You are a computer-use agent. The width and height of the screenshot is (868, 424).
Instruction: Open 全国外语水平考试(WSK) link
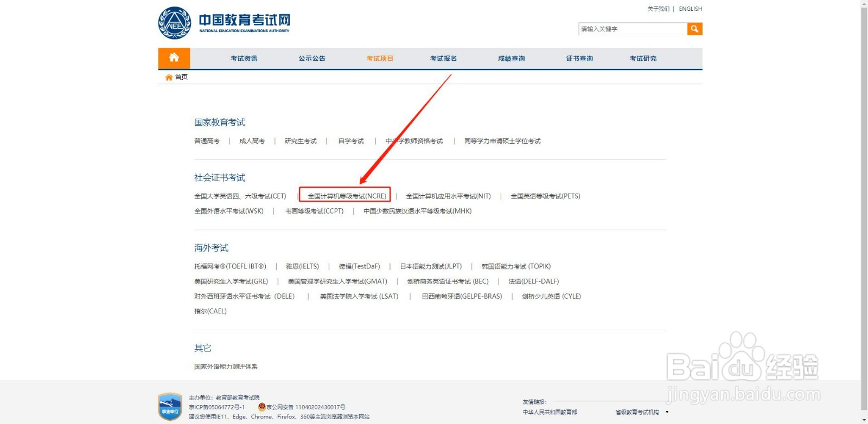229,211
